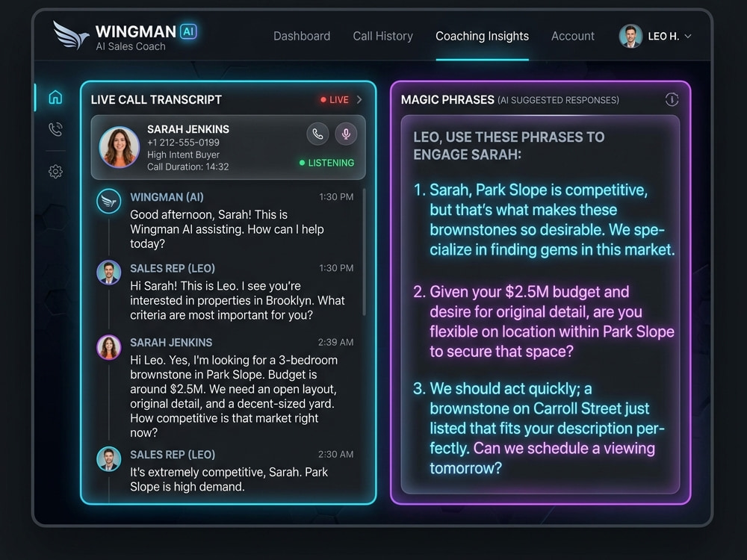Click the MAGIC PHRASES heading
Viewport: 747px width, 560px height.
(x=447, y=99)
